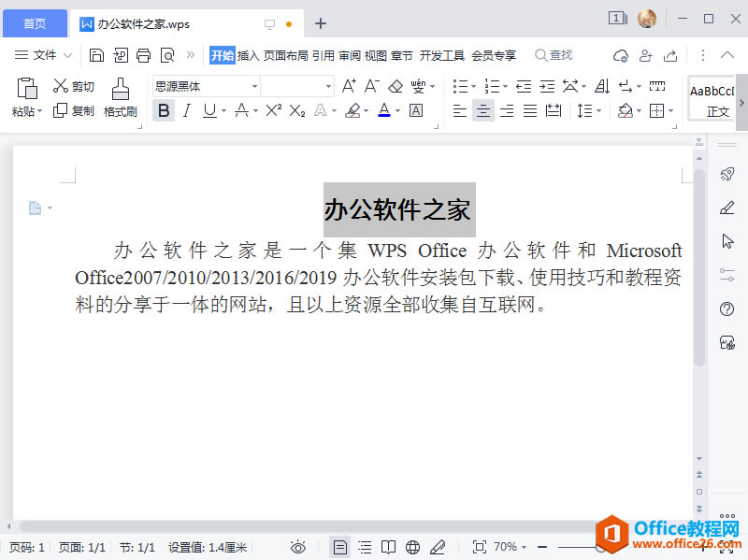Click the Cut scissors icon
Image resolution: width=748 pixels, height=560 pixels.
click(62, 86)
